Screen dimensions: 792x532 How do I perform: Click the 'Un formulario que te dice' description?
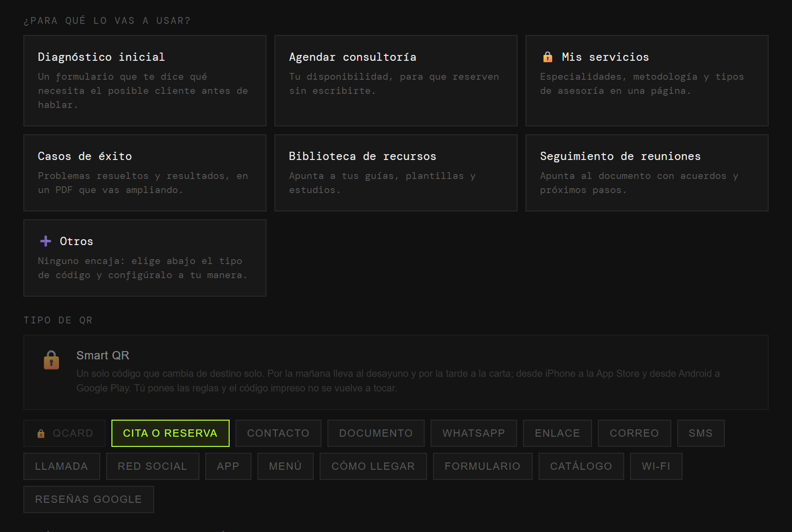pos(143,90)
